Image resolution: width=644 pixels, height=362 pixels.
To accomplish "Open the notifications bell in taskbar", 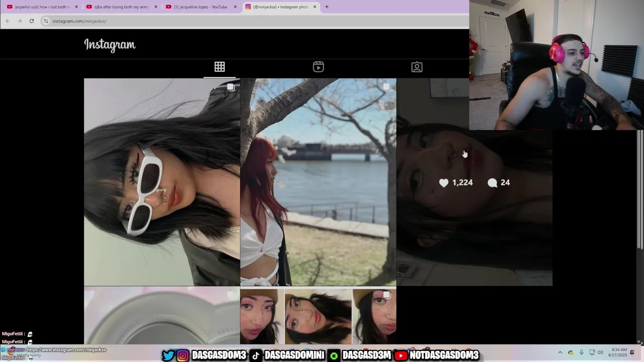I will [632, 352].
